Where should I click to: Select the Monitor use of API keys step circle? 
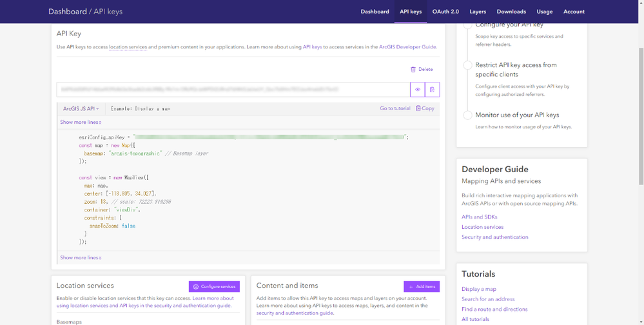pyautogui.click(x=467, y=115)
